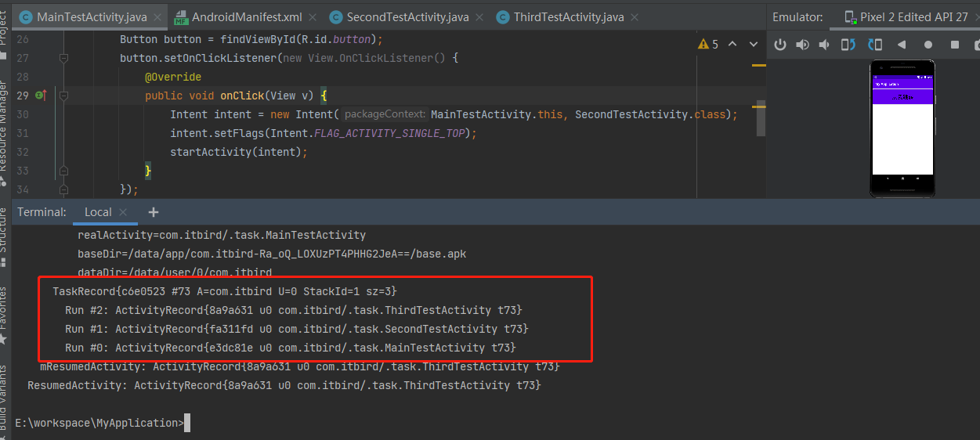Viewport: 980px width, 440px height.
Task: Click 'SecondTestActivity.class' in line 30
Action: tap(650, 114)
